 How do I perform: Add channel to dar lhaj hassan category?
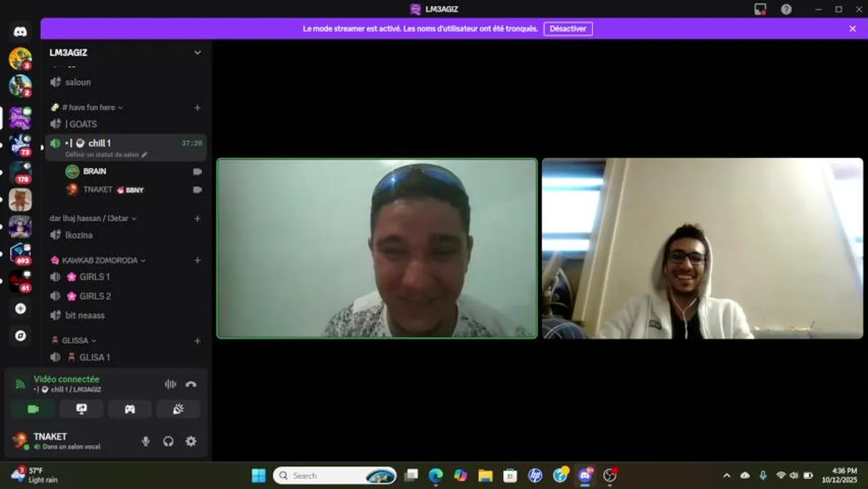click(x=198, y=218)
